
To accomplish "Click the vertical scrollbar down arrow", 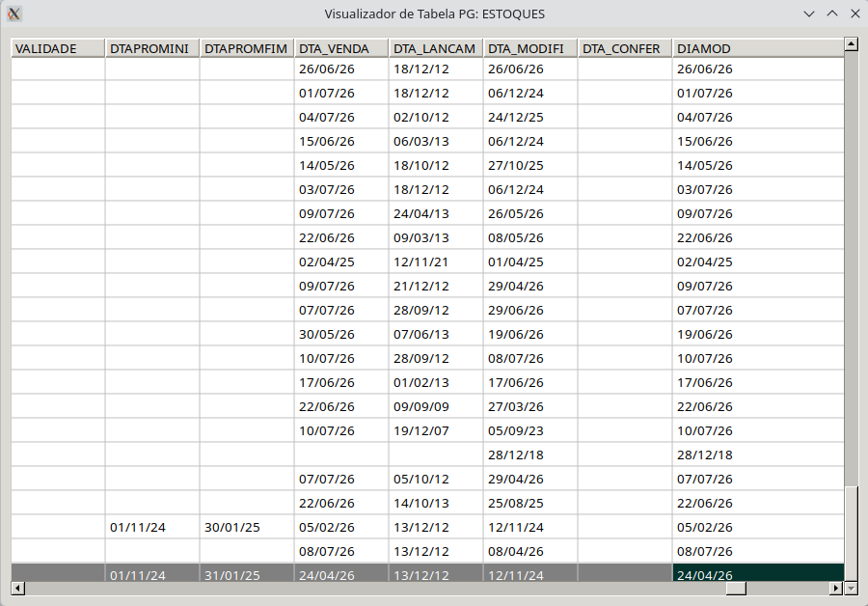I will point(851,589).
